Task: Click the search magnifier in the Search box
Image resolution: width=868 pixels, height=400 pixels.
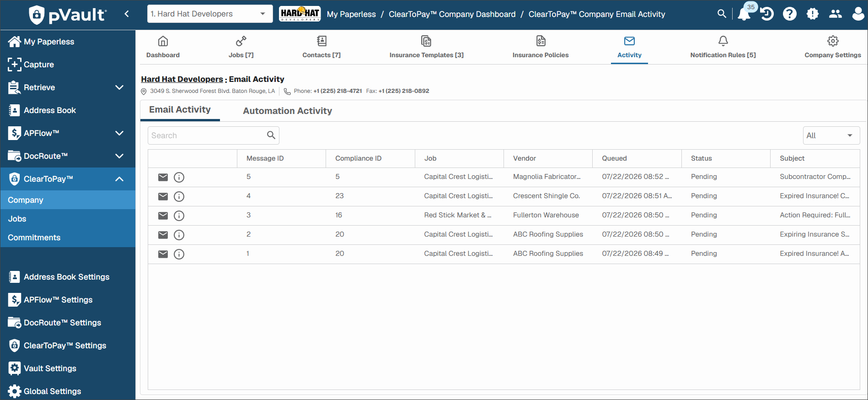Action: pos(271,135)
